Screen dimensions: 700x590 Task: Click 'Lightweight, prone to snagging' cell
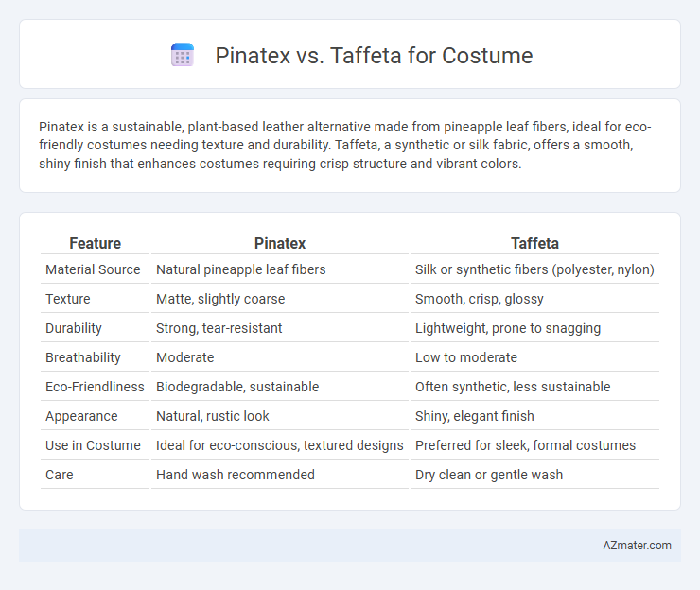[508, 328]
